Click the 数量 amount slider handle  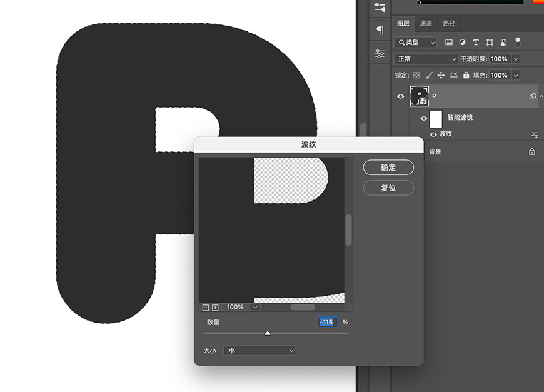coord(268,333)
